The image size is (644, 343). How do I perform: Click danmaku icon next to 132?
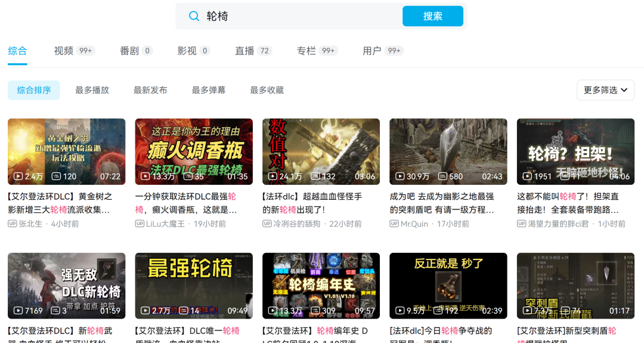point(315,176)
